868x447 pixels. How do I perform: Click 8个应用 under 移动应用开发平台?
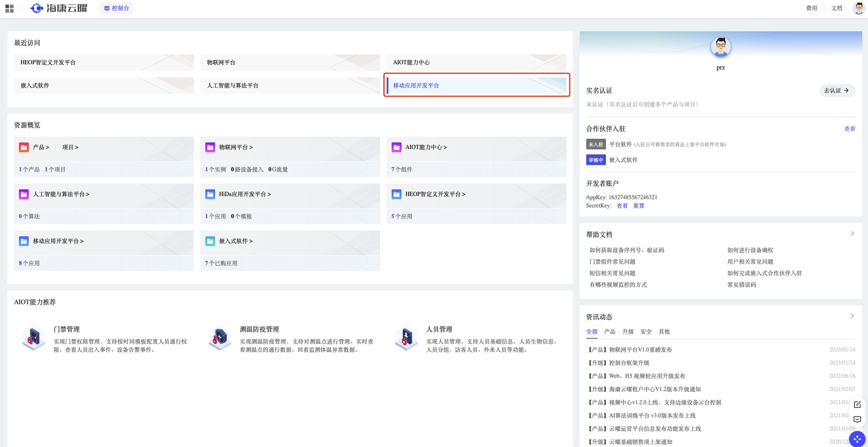click(x=29, y=263)
